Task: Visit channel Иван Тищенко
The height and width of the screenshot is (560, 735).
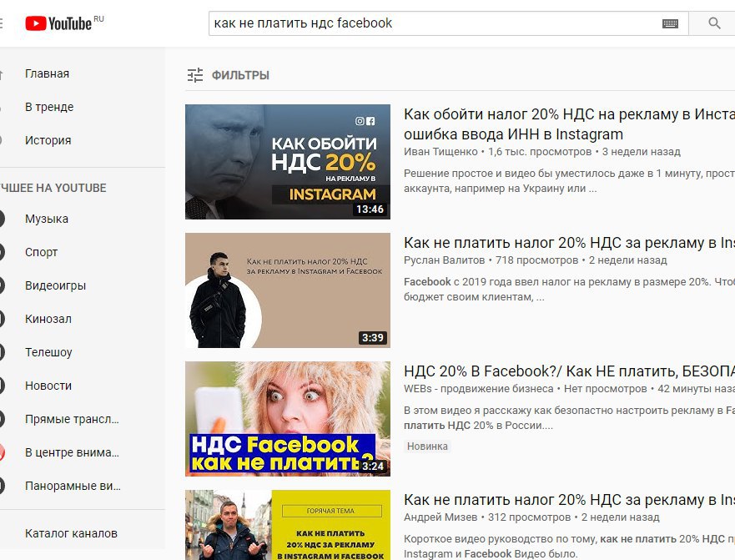Action: click(x=440, y=152)
